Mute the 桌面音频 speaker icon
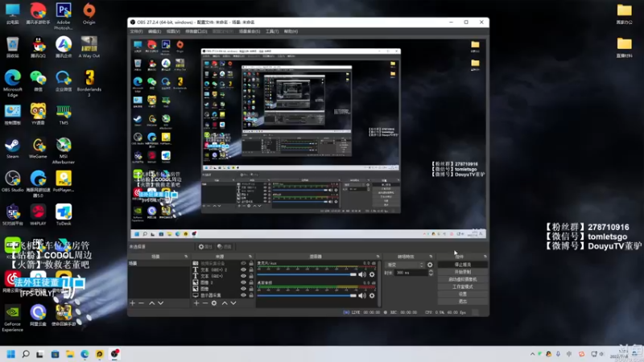644x362 pixels. tap(361, 295)
